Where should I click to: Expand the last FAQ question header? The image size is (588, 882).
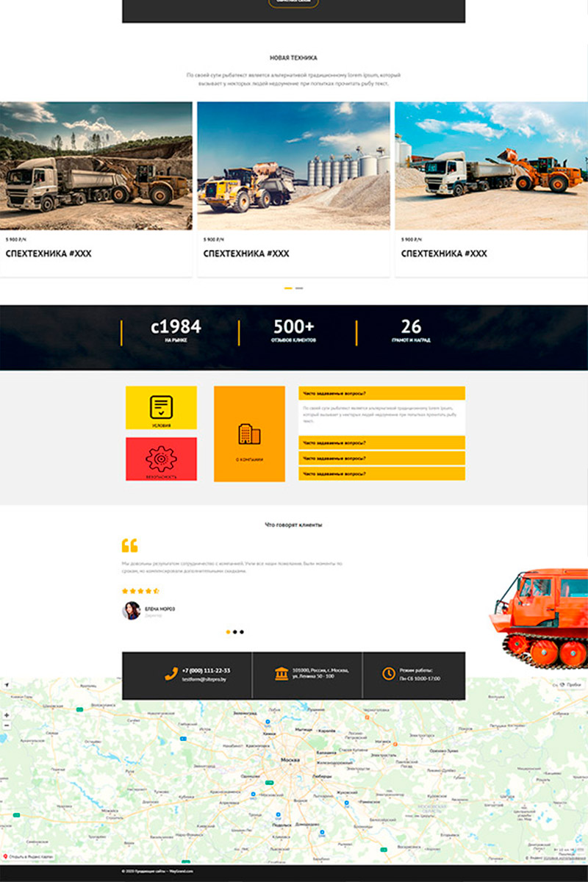tap(381, 473)
